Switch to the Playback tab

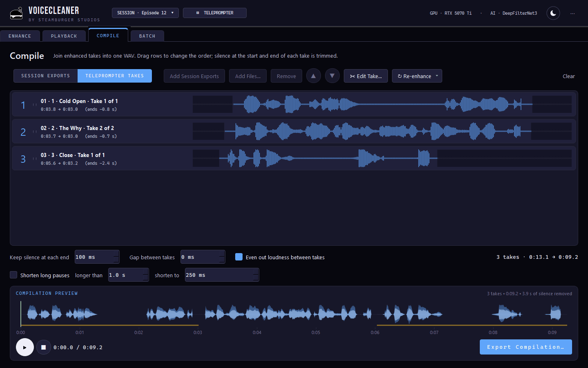click(64, 36)
